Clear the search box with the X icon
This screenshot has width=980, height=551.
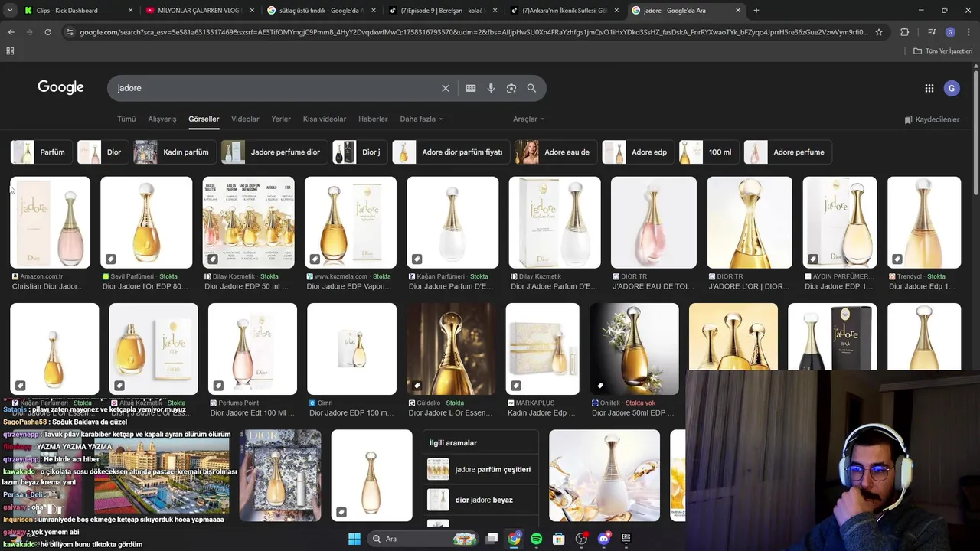point(445,88)
